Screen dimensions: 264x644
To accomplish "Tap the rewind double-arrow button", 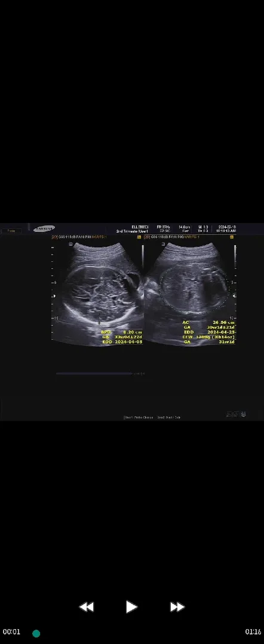I will coord(87,606).
